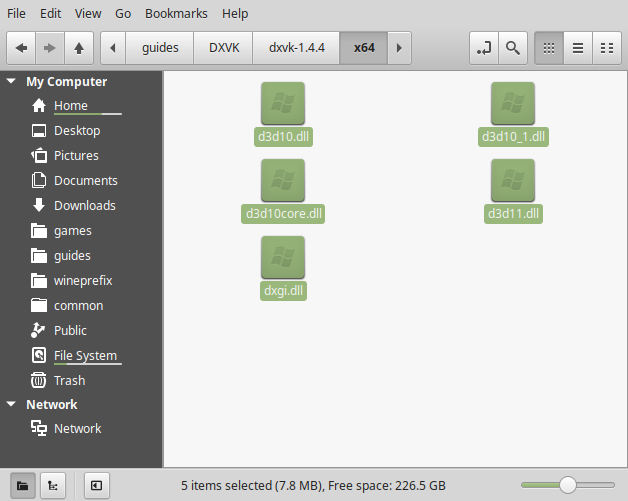This screenshot has height=501, width=628.
Task: Open Pictures in the sidebar
Action: tap(80, 155)
